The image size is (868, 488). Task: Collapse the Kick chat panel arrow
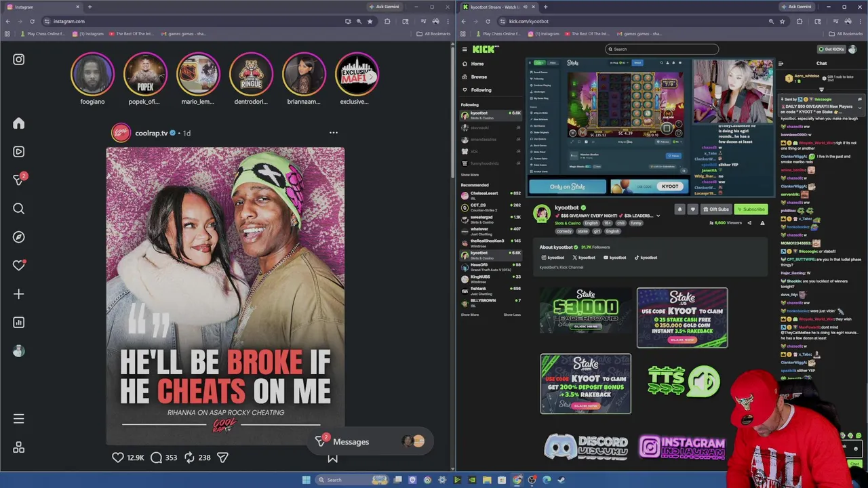[x=781, y=64]
